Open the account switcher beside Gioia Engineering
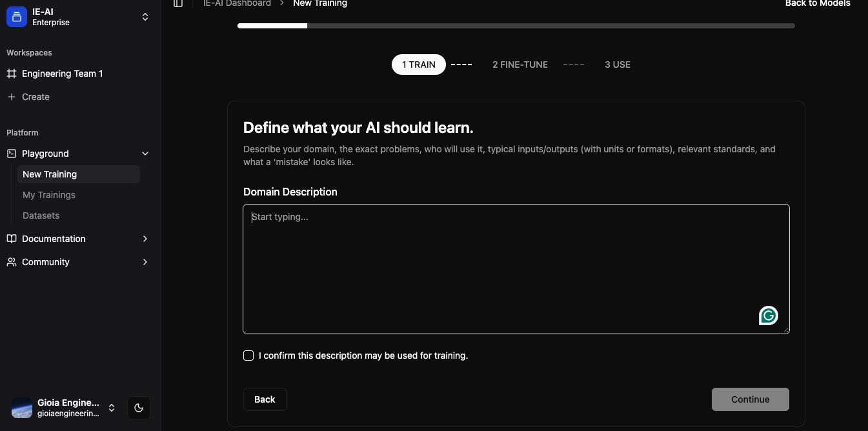 [112, 408]
